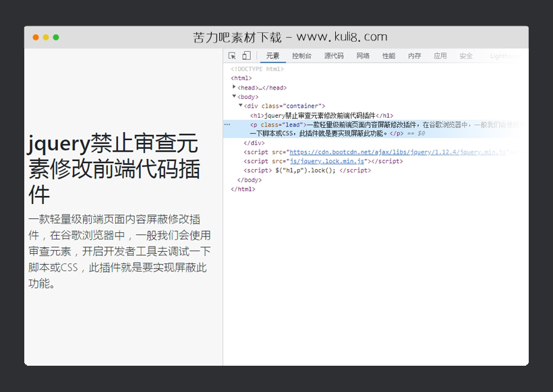Toggle the device toolbar emulation icon

click(245, 55)
